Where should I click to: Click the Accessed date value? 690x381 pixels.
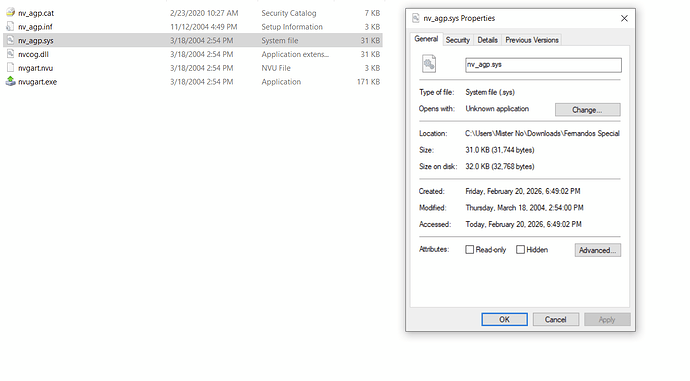point(523,223)
